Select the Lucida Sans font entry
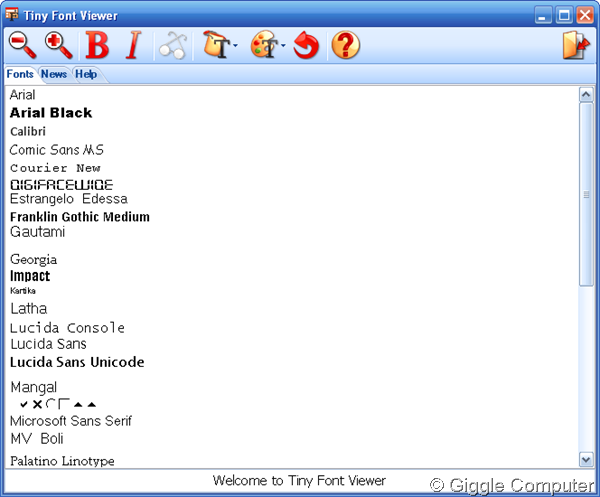600x497 pixels. pos(48,344)
